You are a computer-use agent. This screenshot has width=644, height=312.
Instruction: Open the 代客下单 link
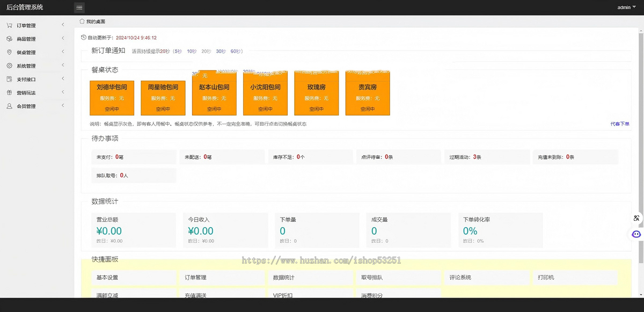(x=620, y=124)
